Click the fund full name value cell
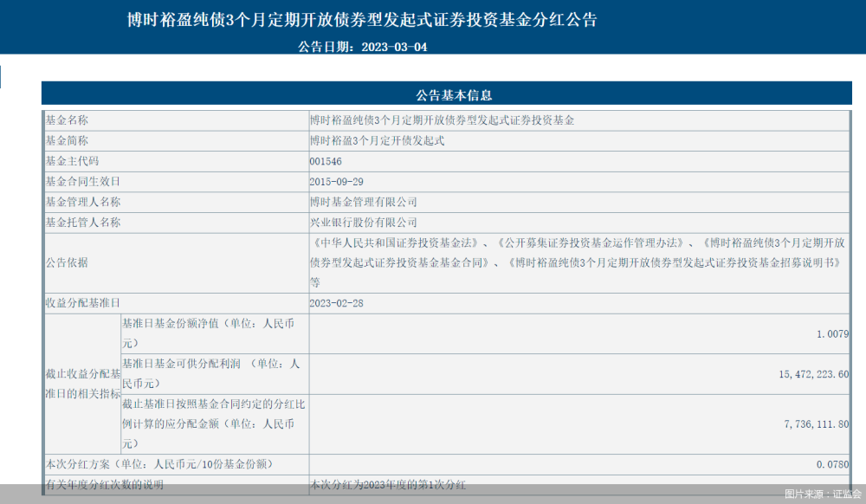Image resolution: width=866 pixels, height=504 pixels. (578, 120)
